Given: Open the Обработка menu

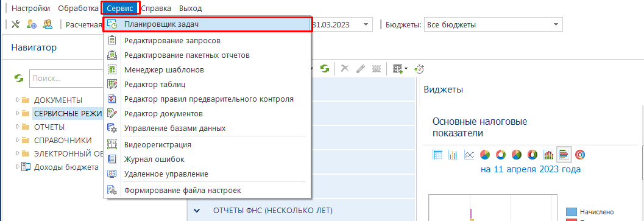Looking at the screenshot, I should (78, 8).
